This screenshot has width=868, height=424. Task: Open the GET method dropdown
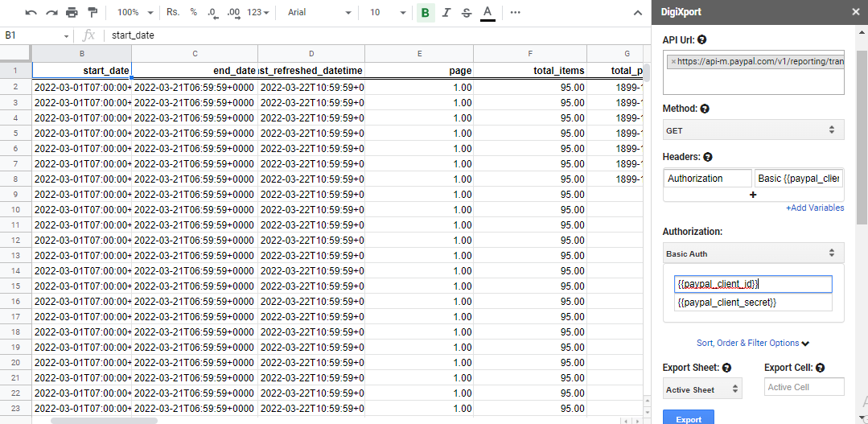tap(754, 130)
